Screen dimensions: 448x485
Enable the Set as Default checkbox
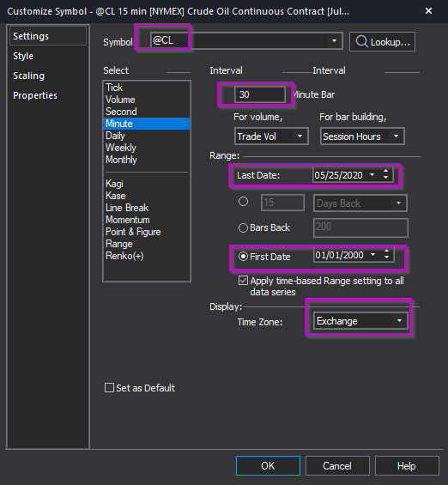(109, 387)
